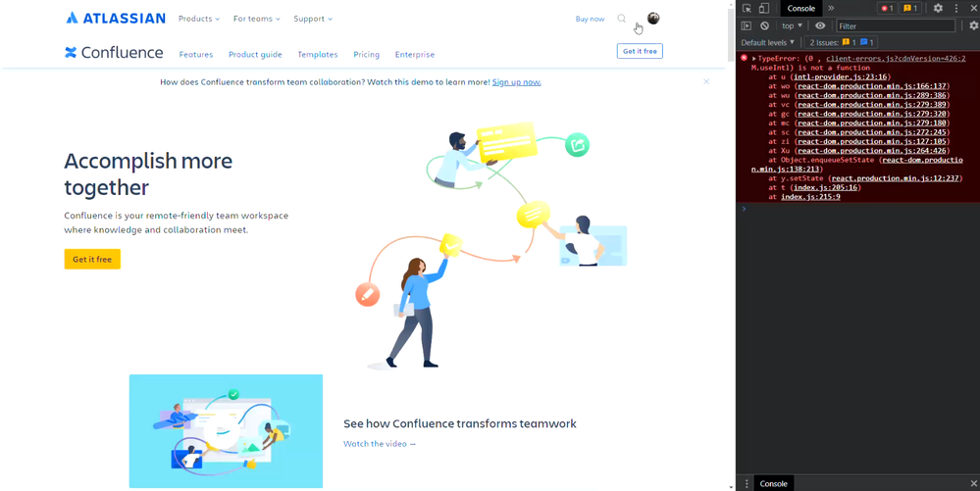Screen dimensions: 980x491
Task: Click the red error icon on TypeError
Action: coord(744,58)
